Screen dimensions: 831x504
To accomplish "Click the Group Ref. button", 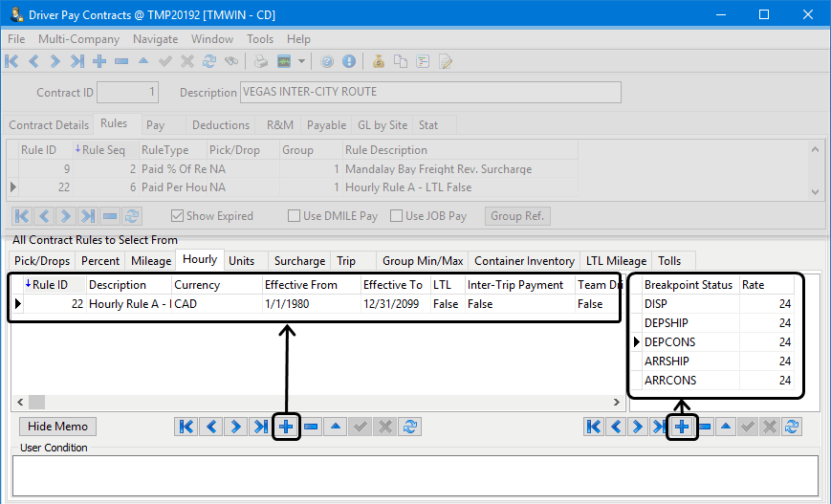I will coord(517,216).
